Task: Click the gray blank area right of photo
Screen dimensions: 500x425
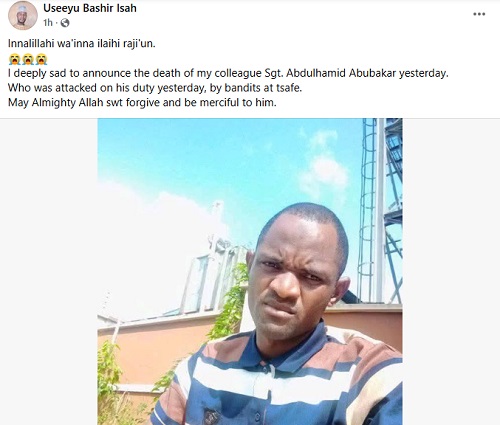Action: 451,271
